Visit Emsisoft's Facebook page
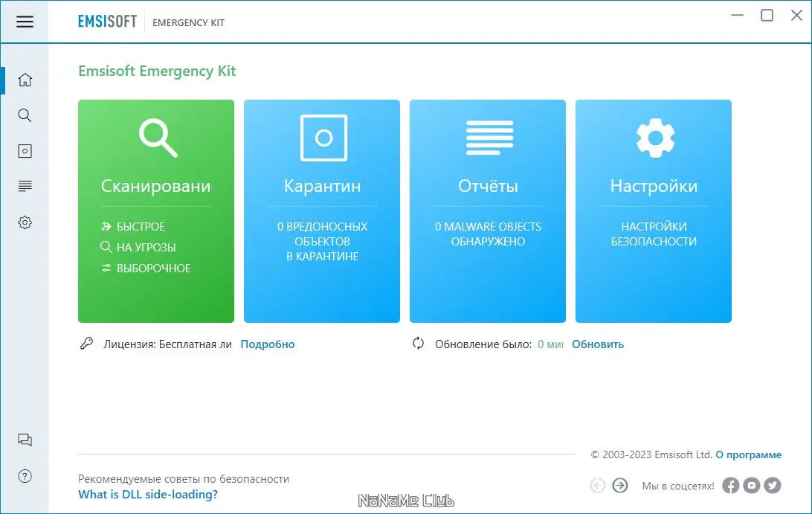 click(x=731, y=485)
